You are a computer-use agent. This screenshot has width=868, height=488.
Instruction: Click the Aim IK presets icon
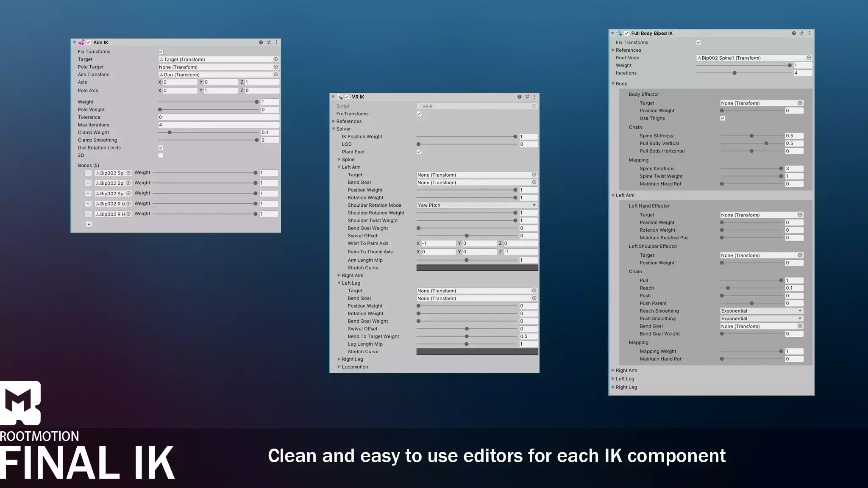[x=268, y=42]
